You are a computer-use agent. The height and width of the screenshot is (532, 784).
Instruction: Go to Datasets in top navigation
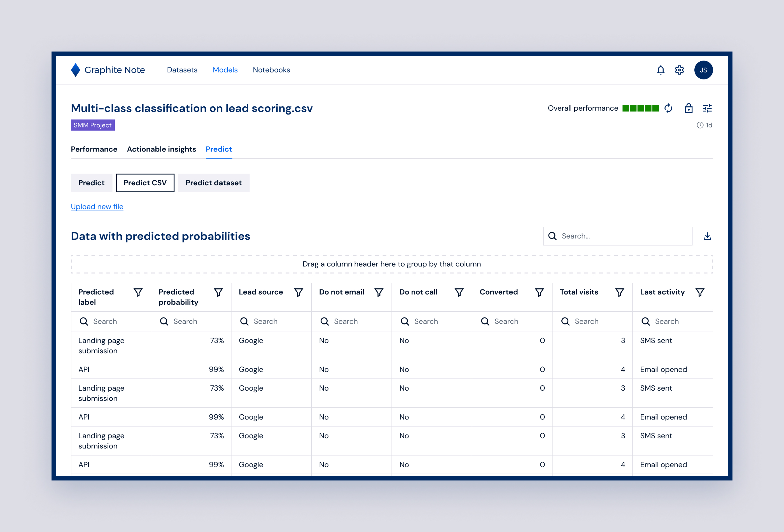[182, 70]
